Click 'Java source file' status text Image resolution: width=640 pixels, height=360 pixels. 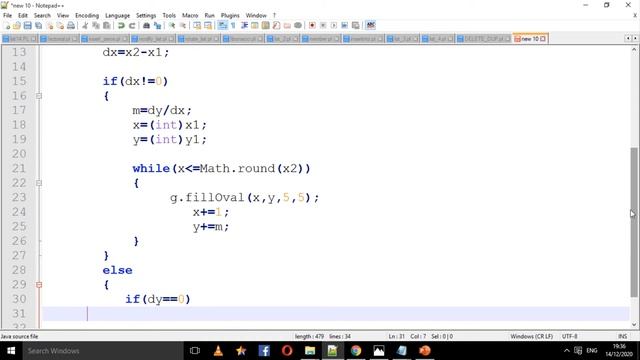point(19,336)
